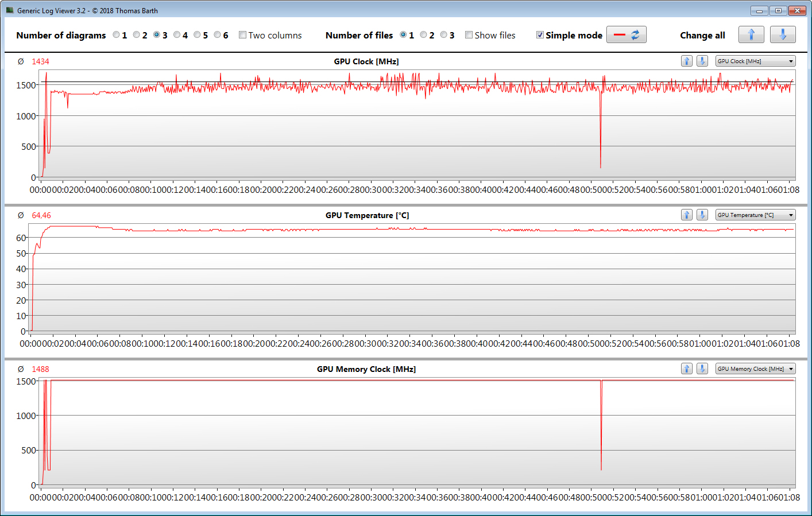Click up arrow beside GPU Clock dropdown
Screen dimensions: 812x516
click(x=686, y=61)
